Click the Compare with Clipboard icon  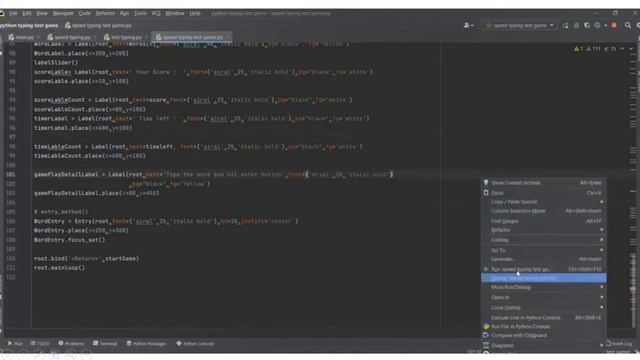pyautogui.click(x=486, y=336)
